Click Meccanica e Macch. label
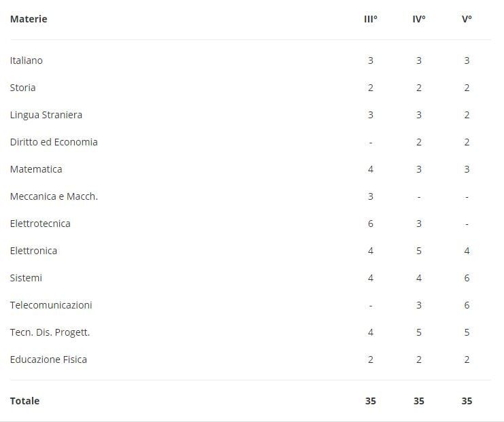Viewport: 504px width, 422px height. click(54, 196)
